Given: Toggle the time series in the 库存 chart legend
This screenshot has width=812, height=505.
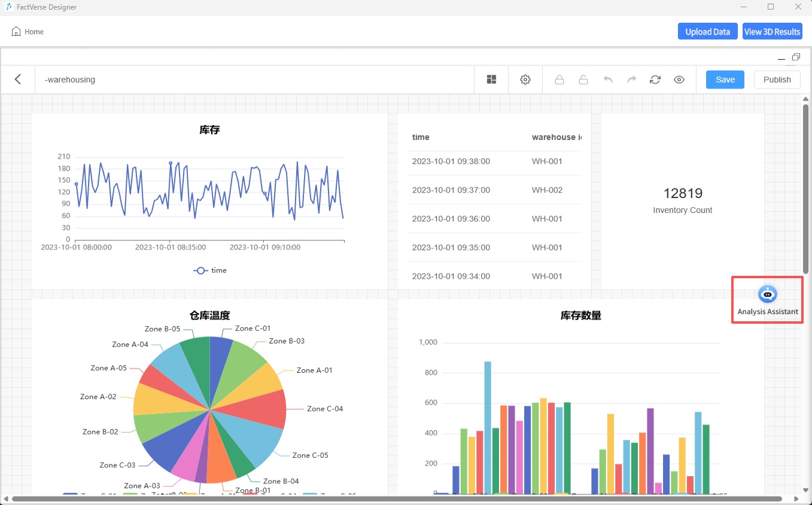Looking at the screenshot, I should [x=209, y=270].
